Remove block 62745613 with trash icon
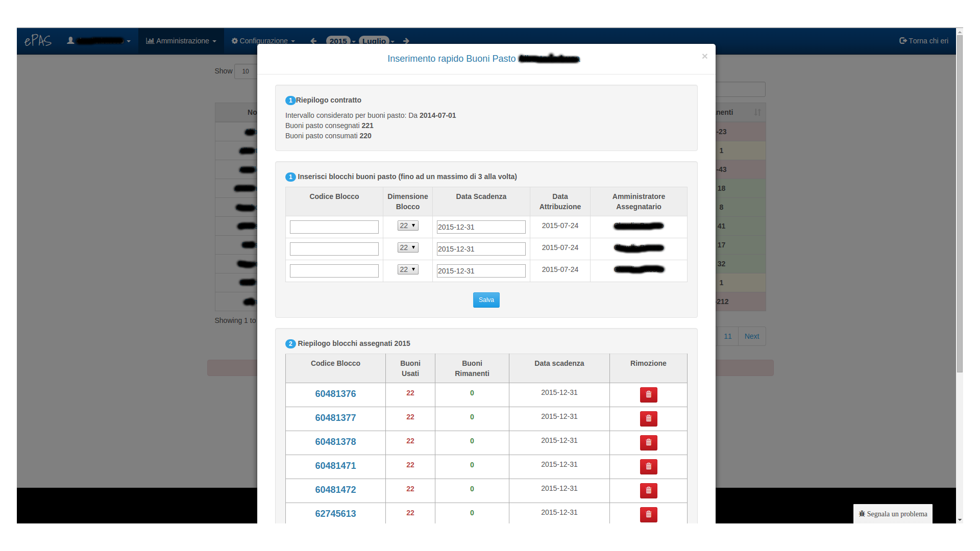 coord(648,514)
